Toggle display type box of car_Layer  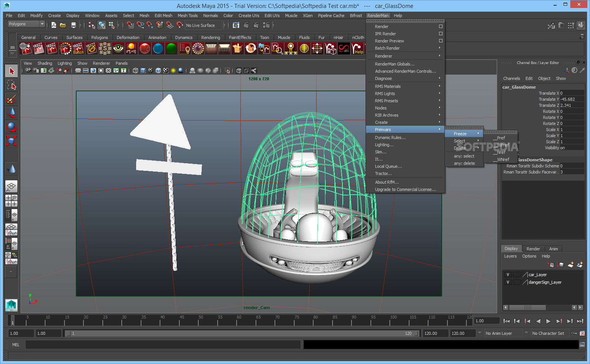coord(516,275)
